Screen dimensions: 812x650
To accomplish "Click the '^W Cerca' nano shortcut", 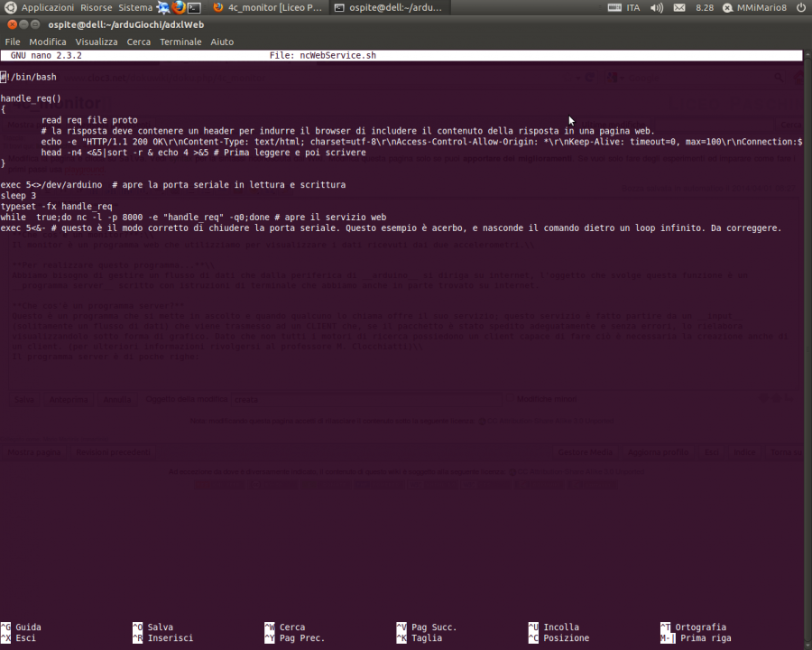I will tap(285, 627).
